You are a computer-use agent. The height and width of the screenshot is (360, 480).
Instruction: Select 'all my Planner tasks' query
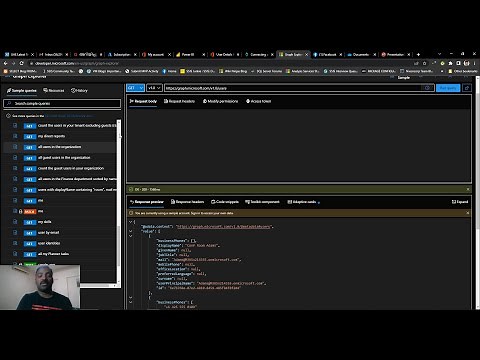click(x=53, y=254)
